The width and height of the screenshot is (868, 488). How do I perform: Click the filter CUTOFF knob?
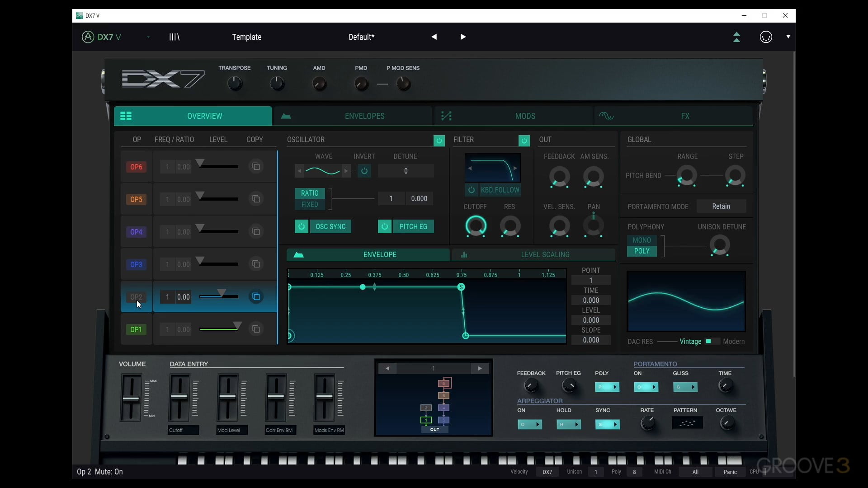point(476,226)
